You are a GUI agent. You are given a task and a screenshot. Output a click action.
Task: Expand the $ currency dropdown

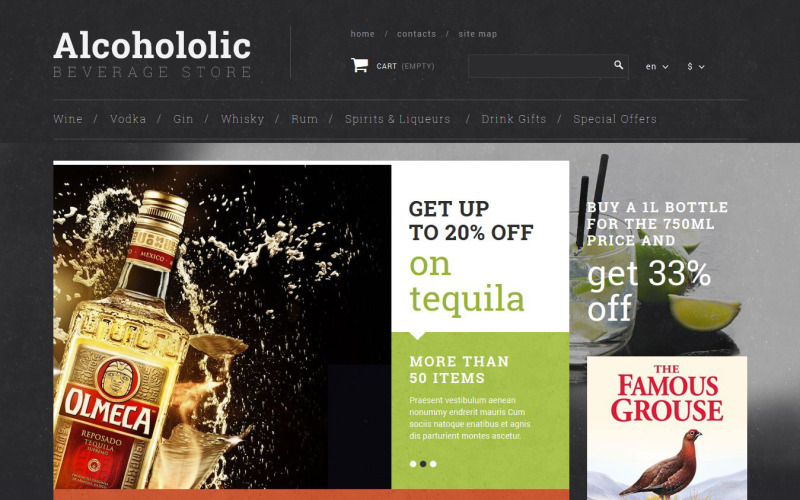pyautogui.click(x=695, y=66)
